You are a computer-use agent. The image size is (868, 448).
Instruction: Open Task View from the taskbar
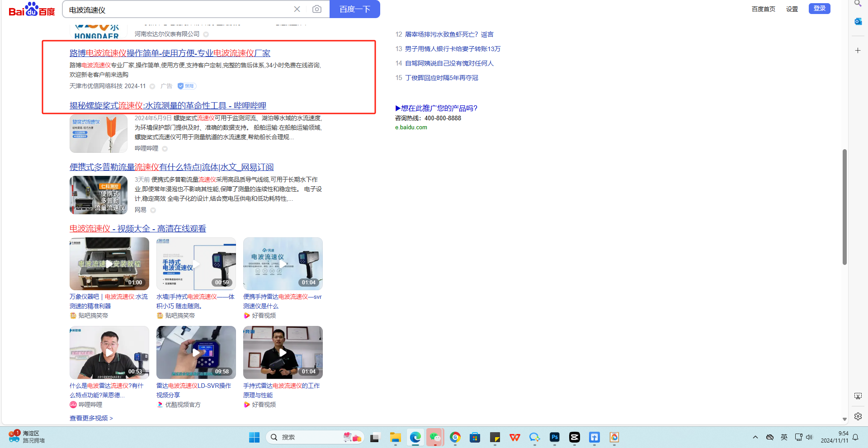(375, 437)
